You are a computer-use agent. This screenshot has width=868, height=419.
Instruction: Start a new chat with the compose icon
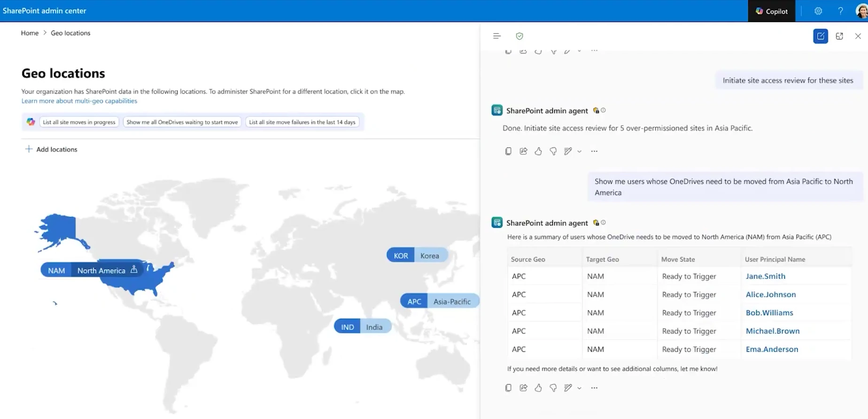(x=821, y=36)
